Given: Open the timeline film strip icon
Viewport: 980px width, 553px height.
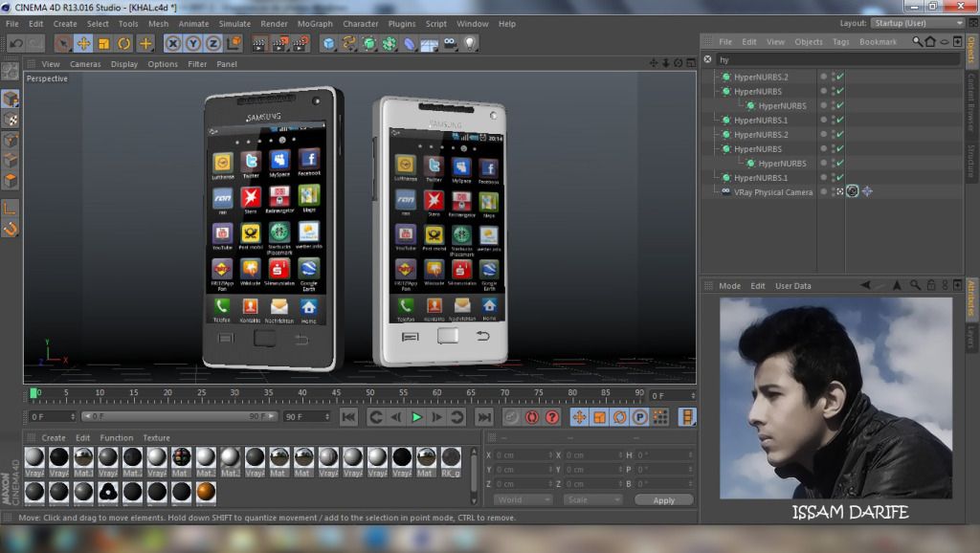Looking at the screenshot, I should [x=687, y=417].
